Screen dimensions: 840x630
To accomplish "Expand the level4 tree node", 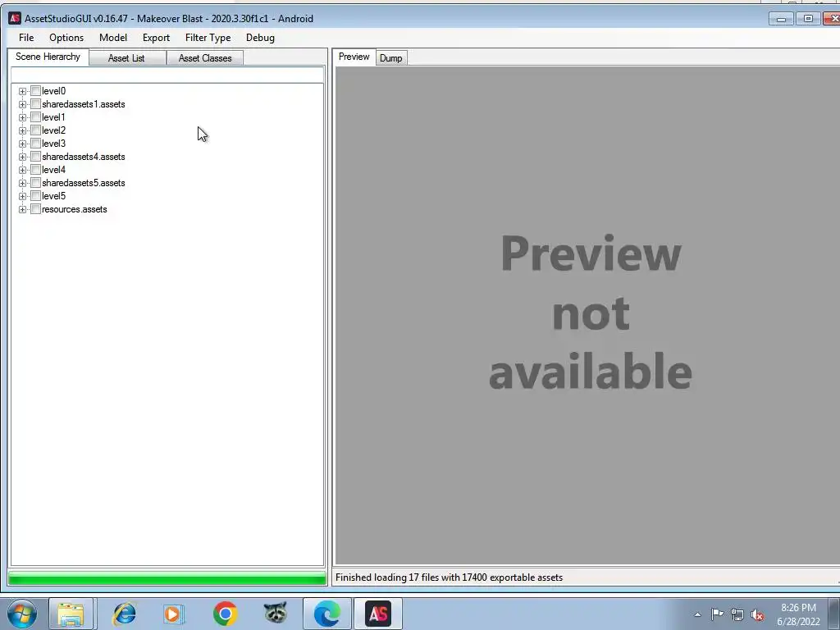I will click(22, 170).
